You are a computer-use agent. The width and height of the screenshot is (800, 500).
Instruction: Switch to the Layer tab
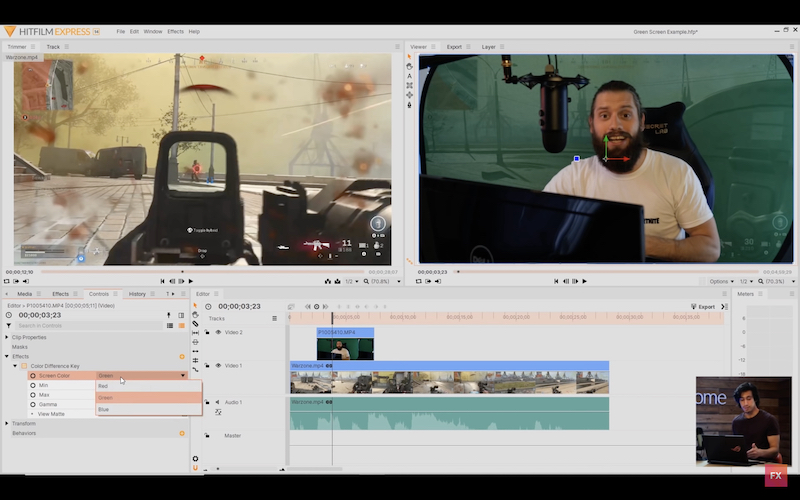488,47
